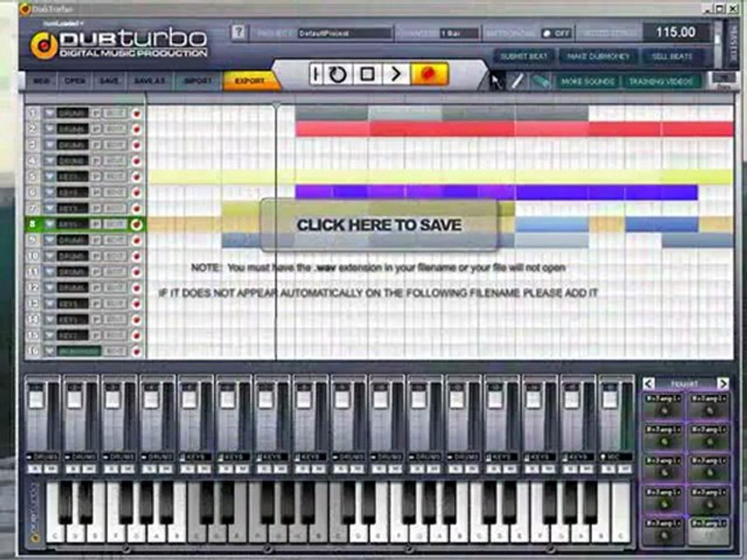
Task: Arm record dot on track 6
Action: click(x=137, y=192)
